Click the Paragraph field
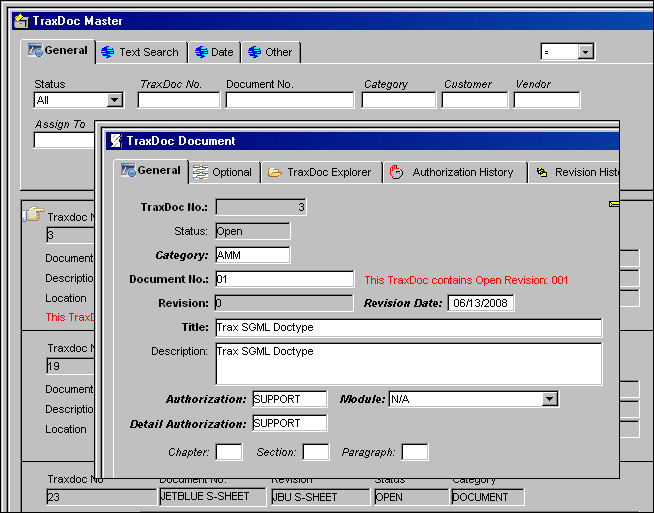This screenshot has height=513, width=654. pos(415,452)
